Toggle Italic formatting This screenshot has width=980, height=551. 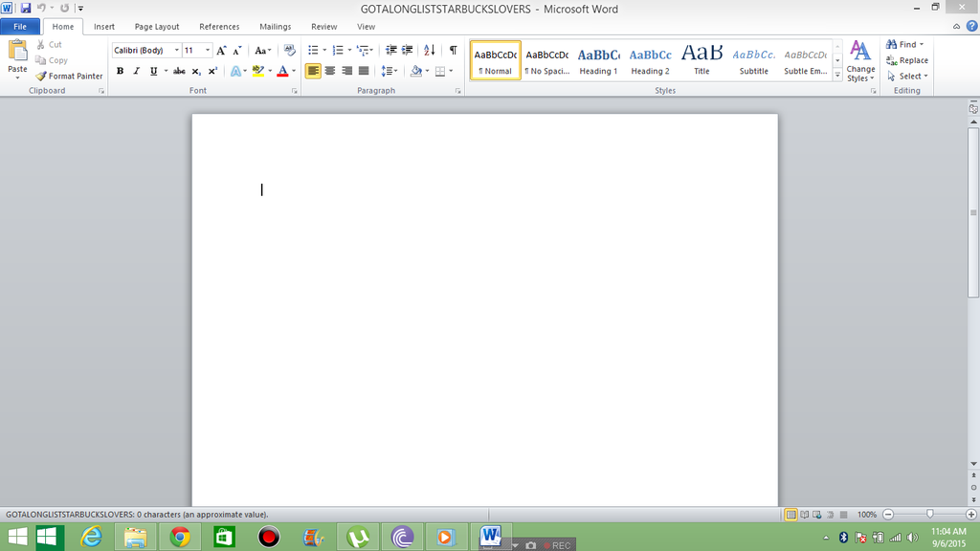click(x=136, y=71)
